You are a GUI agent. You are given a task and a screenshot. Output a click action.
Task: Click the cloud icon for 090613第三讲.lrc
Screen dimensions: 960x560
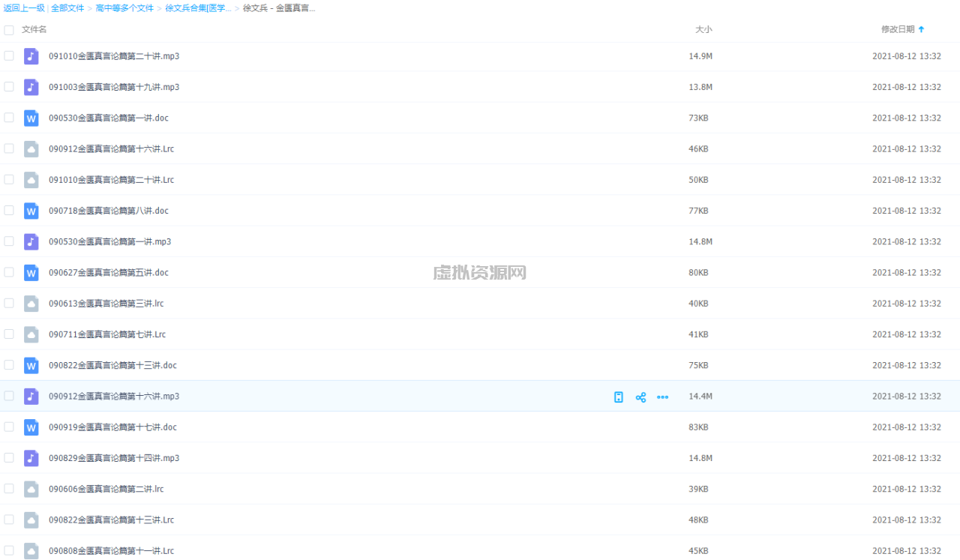pyautogui.click(x=31, y=304)
